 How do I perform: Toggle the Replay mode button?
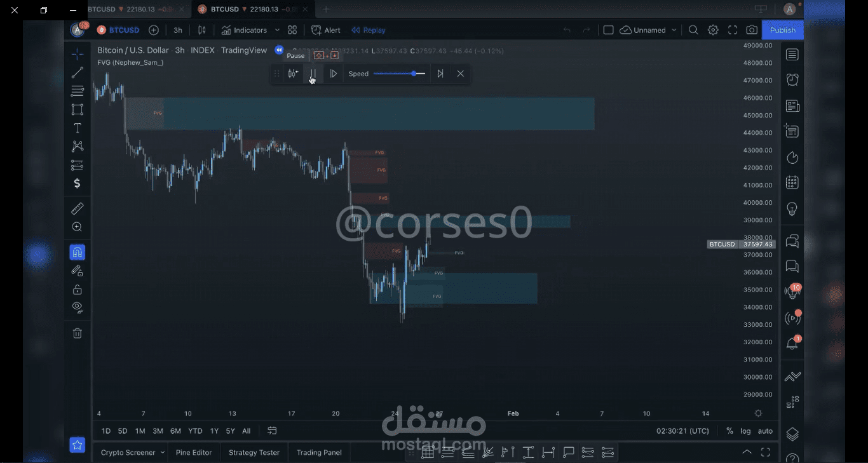368,30
